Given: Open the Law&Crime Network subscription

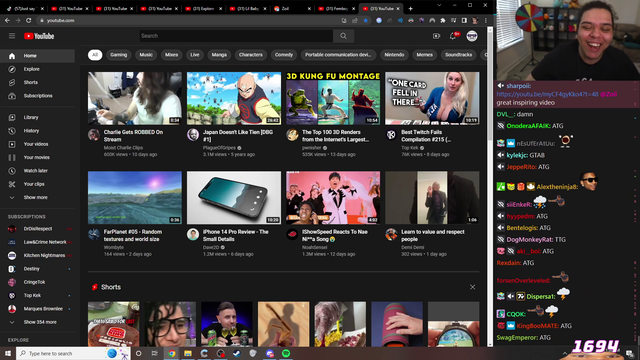Looking at the screenshot, I should pos(37,242).
